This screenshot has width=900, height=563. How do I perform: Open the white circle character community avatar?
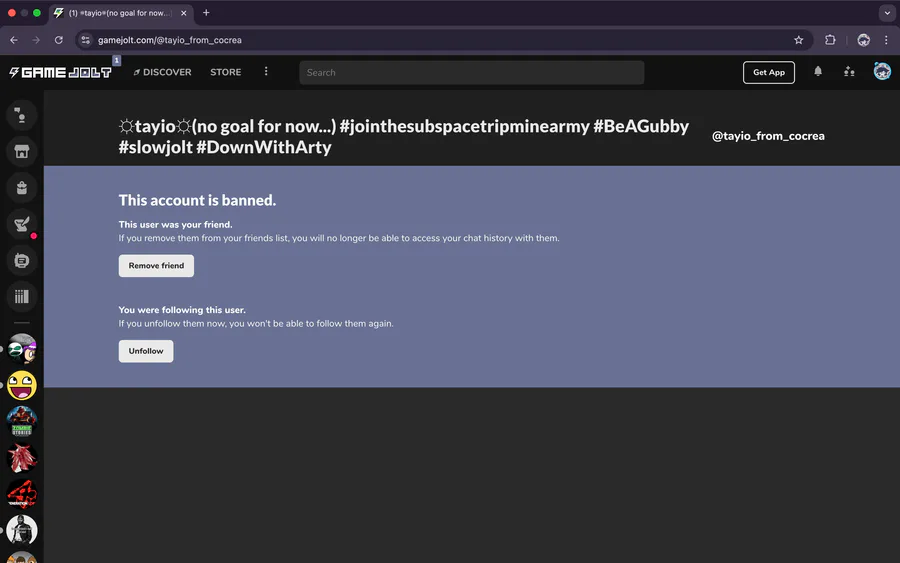pyautogui.click(x=22, y=530)
